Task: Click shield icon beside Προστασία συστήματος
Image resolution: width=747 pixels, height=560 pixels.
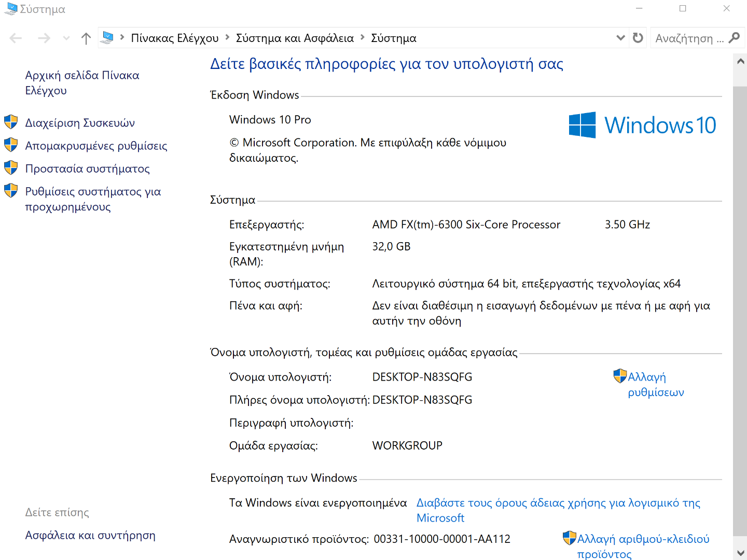Action: click(x=11, y=168)
